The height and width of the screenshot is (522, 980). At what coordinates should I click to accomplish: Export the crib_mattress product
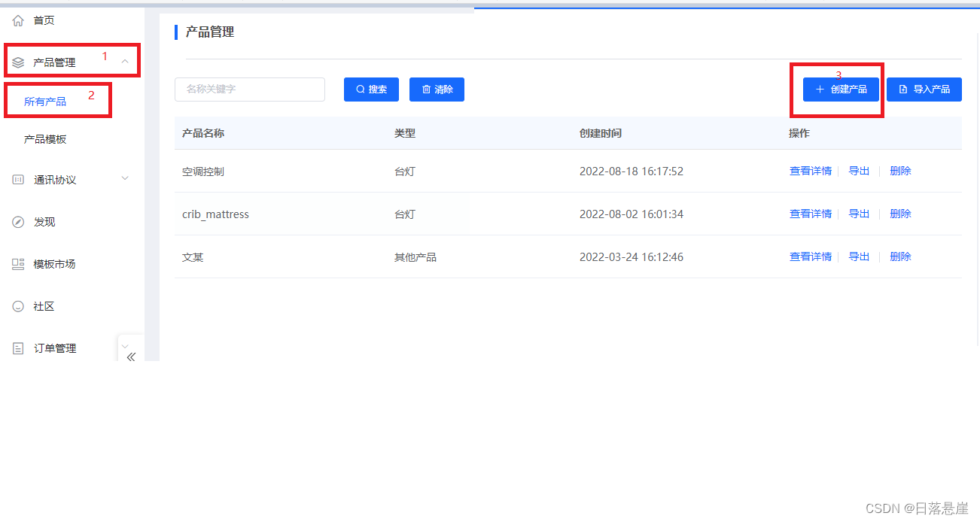(859, 214)
